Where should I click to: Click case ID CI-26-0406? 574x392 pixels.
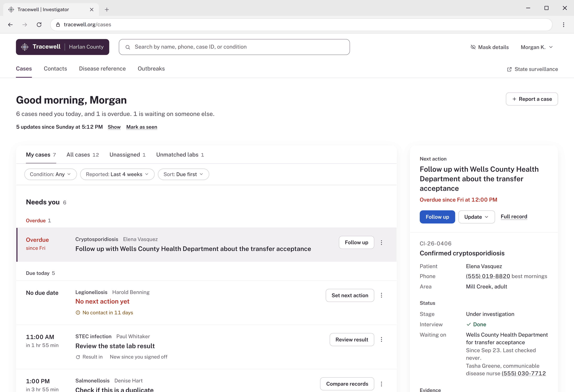pos(436,244)
